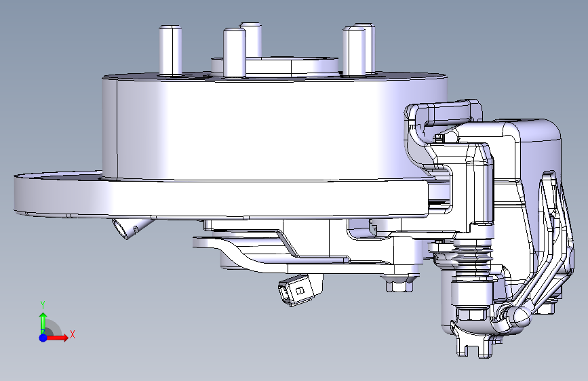Click the green Y axis arrow of the triad
This screenshot has height=381, width=588.
43,323
